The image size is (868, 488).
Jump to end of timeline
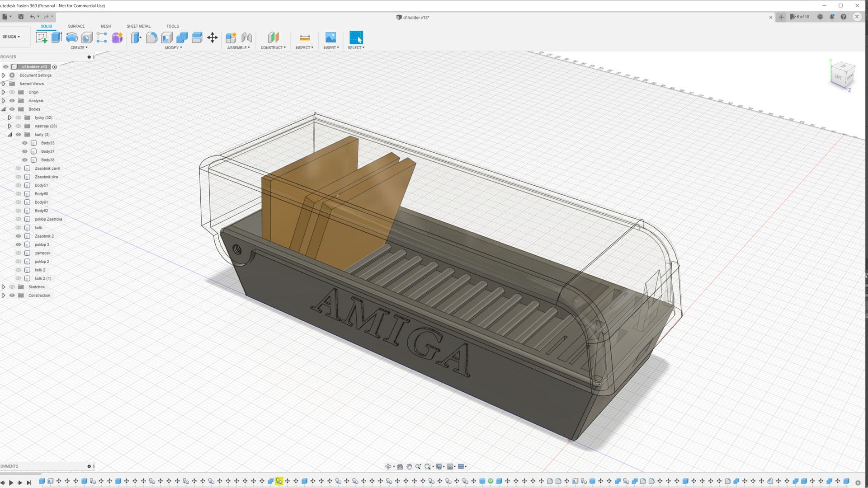click(29, 483)
